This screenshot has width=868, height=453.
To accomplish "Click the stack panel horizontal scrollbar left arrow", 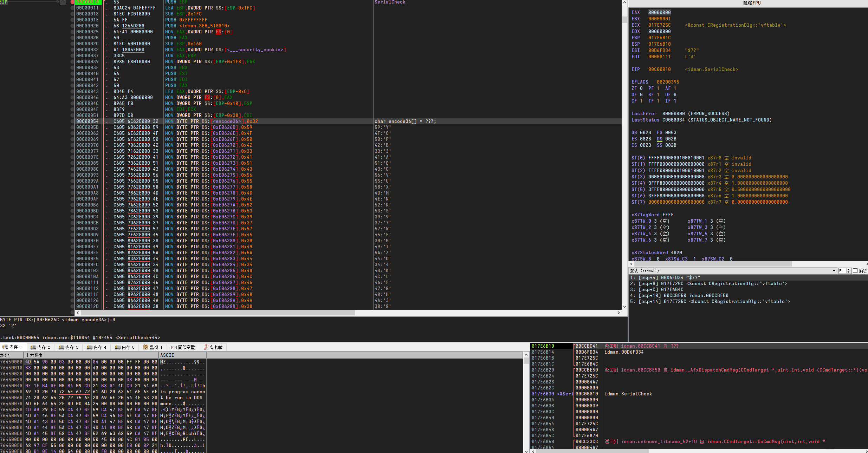I will 533,451.
